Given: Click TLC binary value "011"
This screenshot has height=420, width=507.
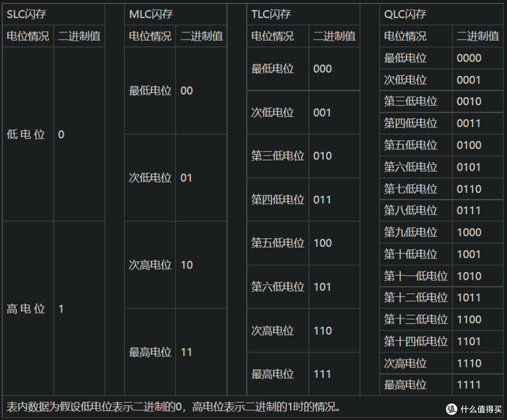Looking at the screenshot, I should point(322,200).
